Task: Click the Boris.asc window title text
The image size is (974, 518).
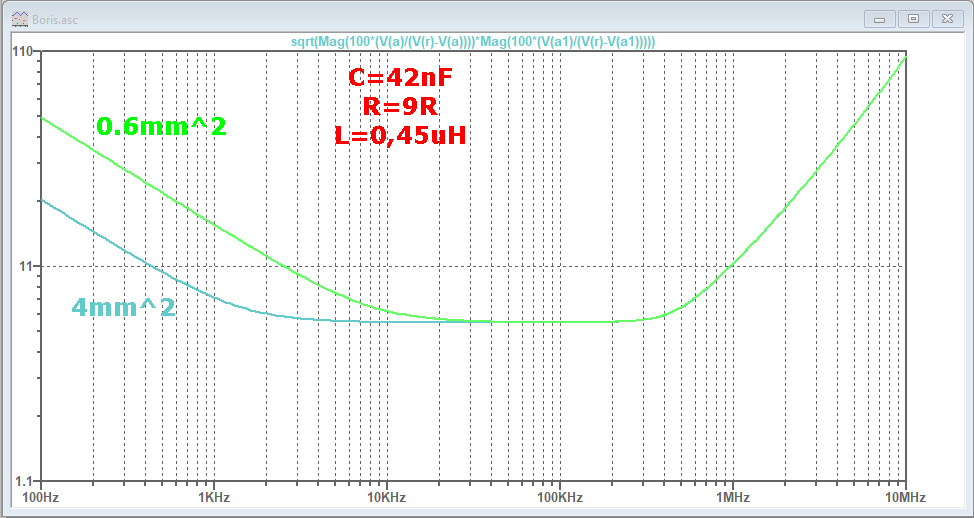Action: (54, 19)
